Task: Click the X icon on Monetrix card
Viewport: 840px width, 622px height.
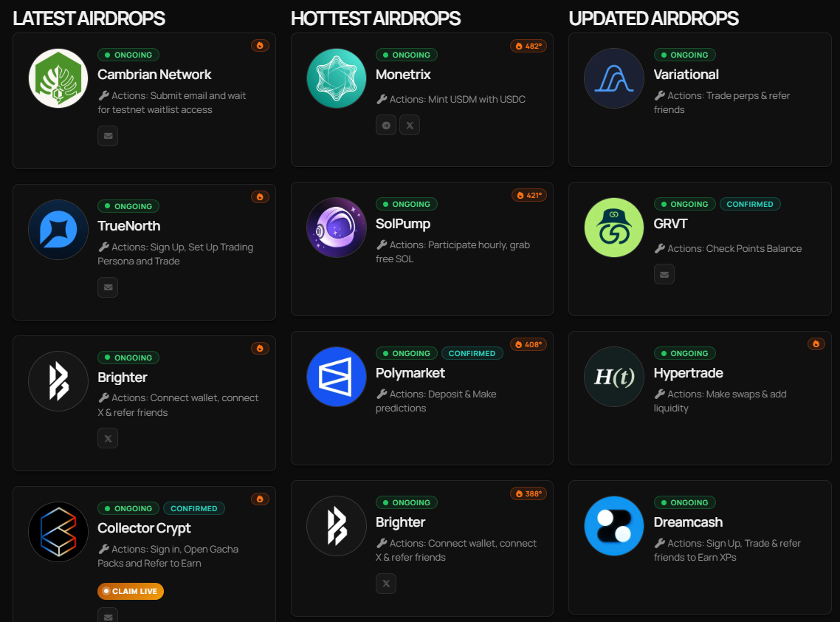Action: pos(409,126)
